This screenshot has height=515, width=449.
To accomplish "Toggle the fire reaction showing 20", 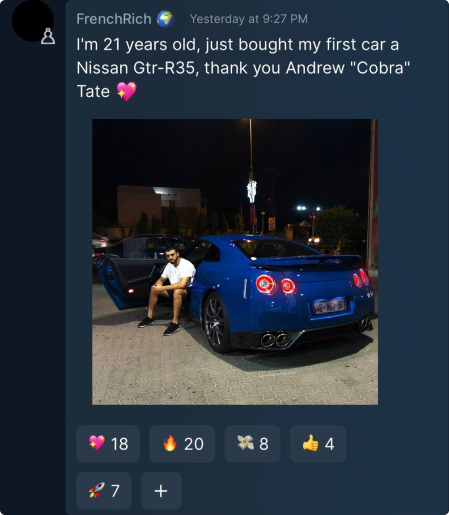I will (x=182, y=444).
